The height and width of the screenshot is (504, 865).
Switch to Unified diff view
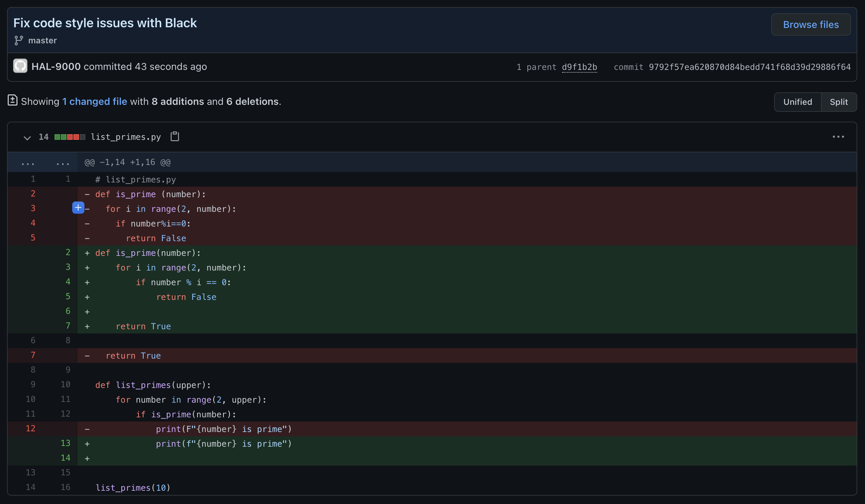pyautogui.click(x=798, y=102)
